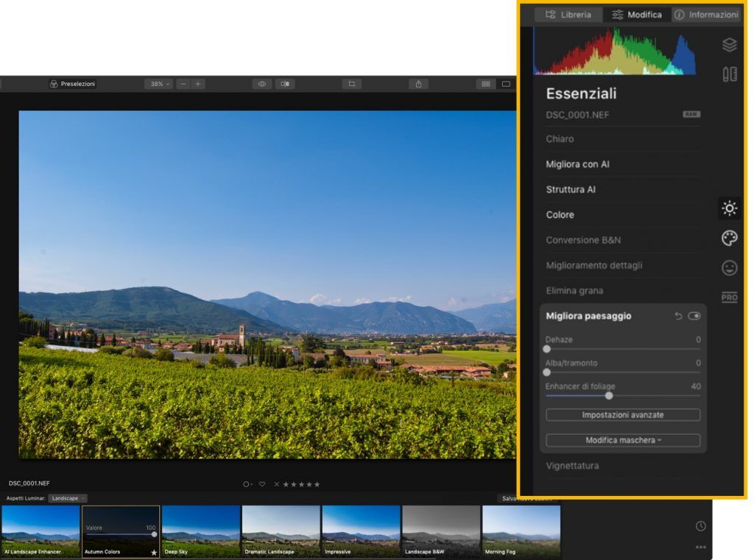
Task: Click the Impostazioni avanzate button
Action: click(623, 415)
